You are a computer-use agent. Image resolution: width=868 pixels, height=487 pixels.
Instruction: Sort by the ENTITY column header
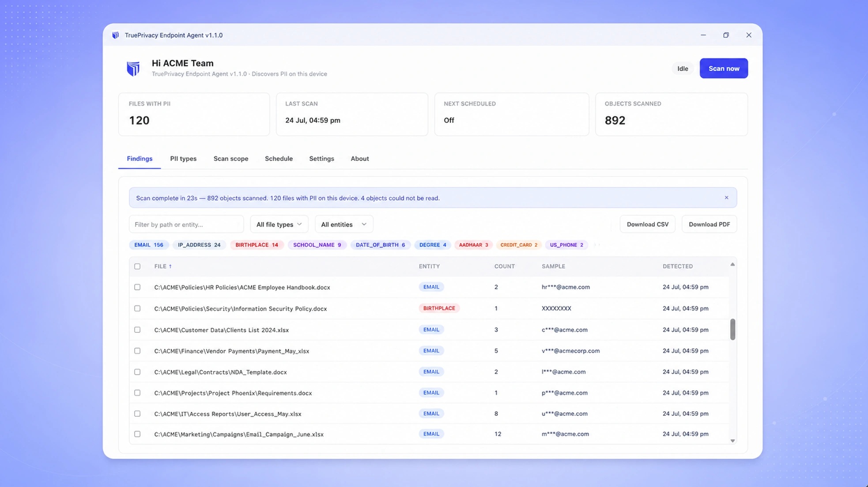pyautogui.click(x=429, y=266)
